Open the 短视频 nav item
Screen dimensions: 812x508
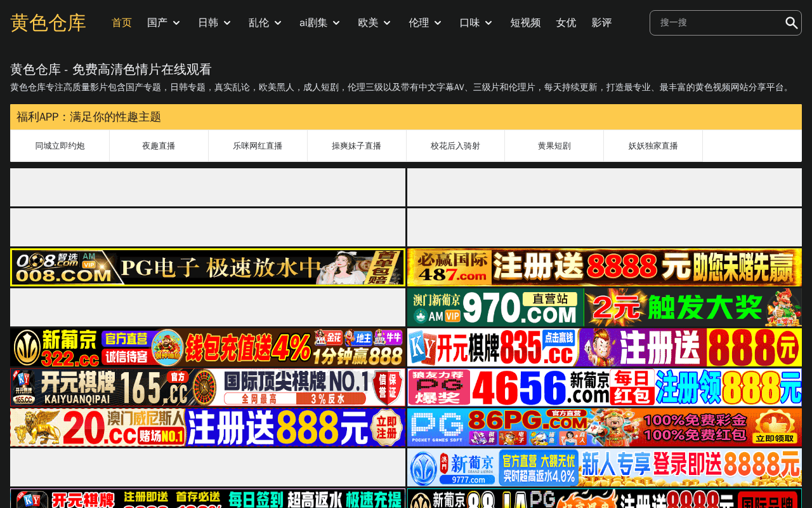525,23
